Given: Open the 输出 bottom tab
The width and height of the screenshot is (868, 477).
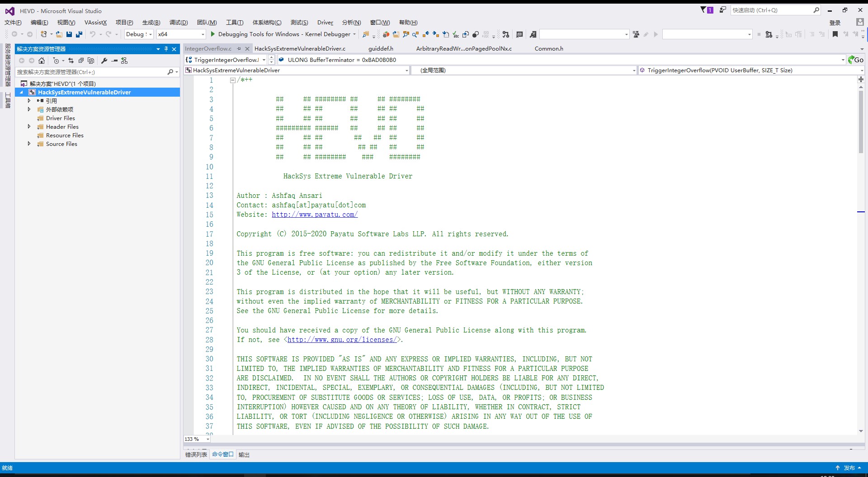Looking at the screenshot, I should click(x=244, y=454).
